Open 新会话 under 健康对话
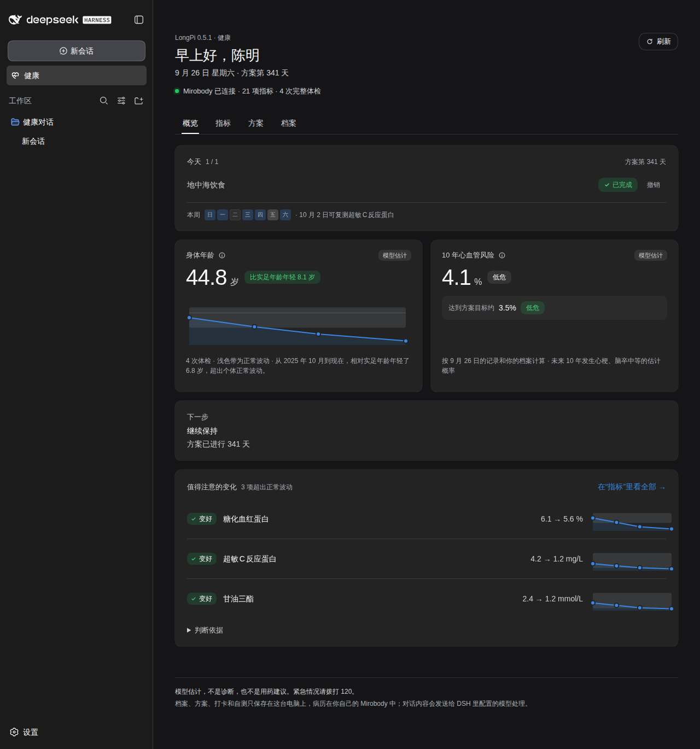700x749 pixels. [x=33, y=141]
